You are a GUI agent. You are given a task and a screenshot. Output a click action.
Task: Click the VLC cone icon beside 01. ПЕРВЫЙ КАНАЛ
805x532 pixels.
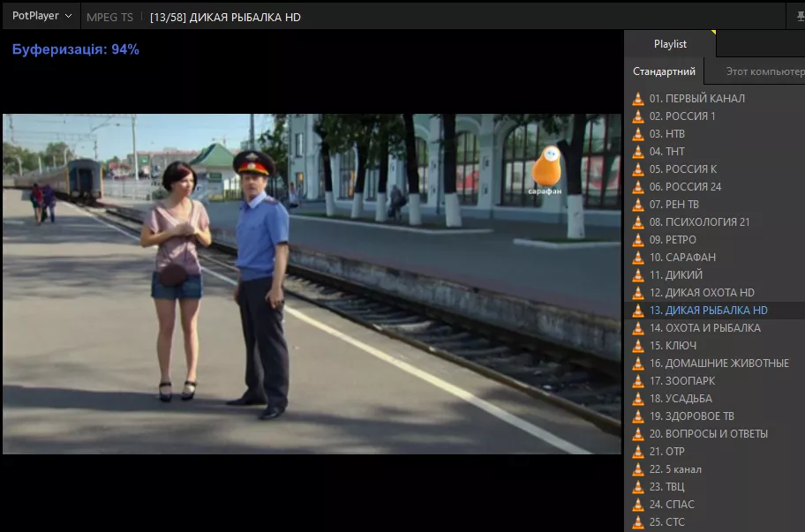638,99
